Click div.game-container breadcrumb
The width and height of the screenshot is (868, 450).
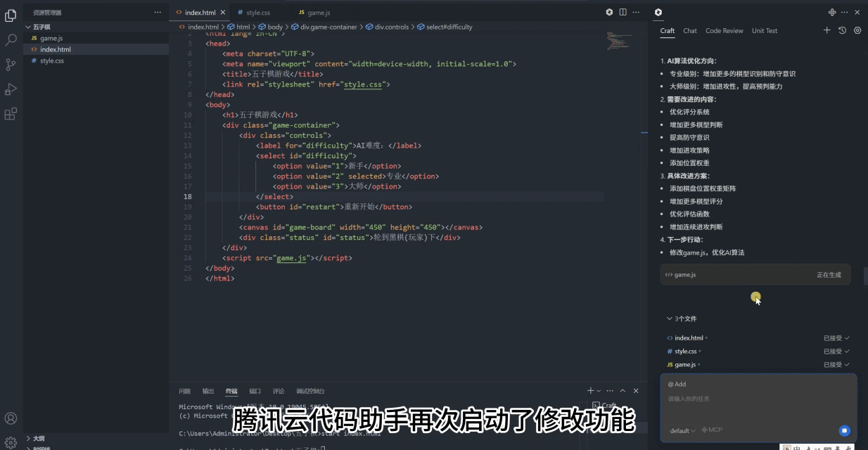tap(329, 27)
